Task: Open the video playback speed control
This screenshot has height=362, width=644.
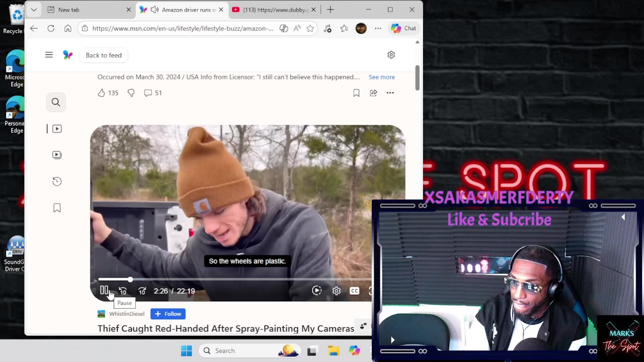Action: pos(316,291)
